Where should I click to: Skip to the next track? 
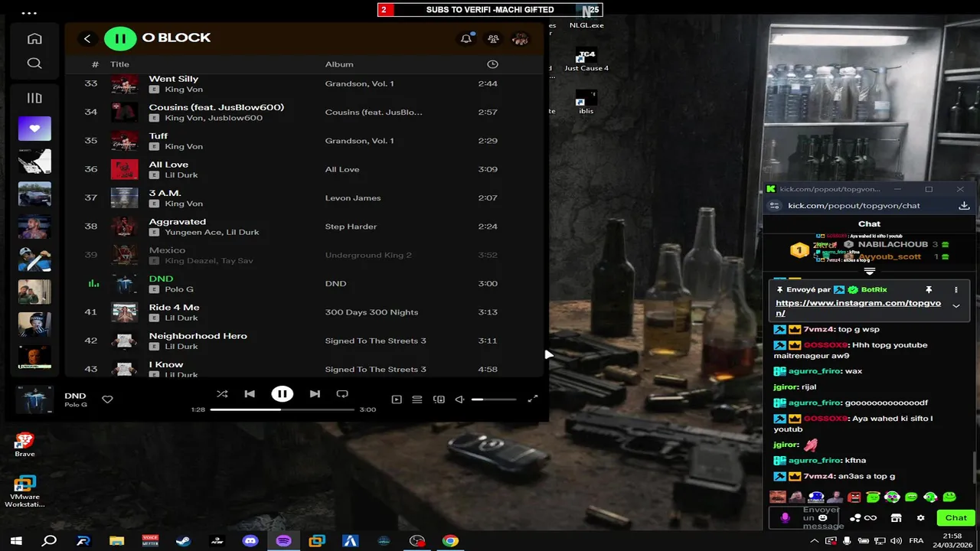(315, 394)
